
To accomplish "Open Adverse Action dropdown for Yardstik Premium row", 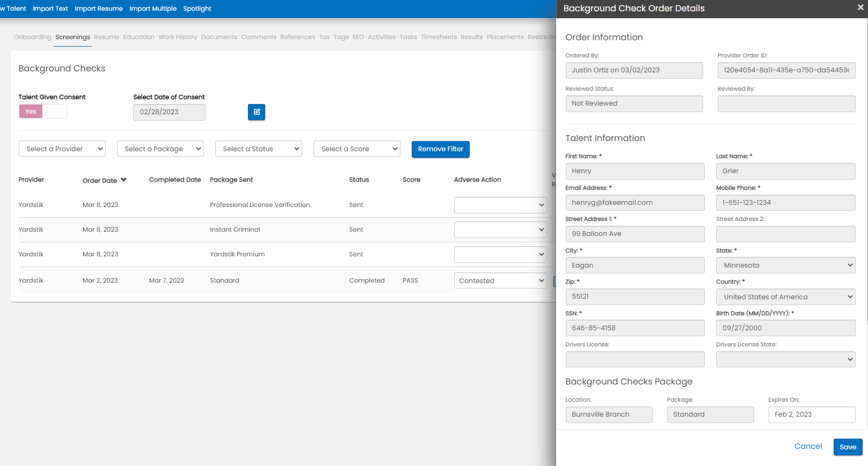I will (x=500, y=254).
